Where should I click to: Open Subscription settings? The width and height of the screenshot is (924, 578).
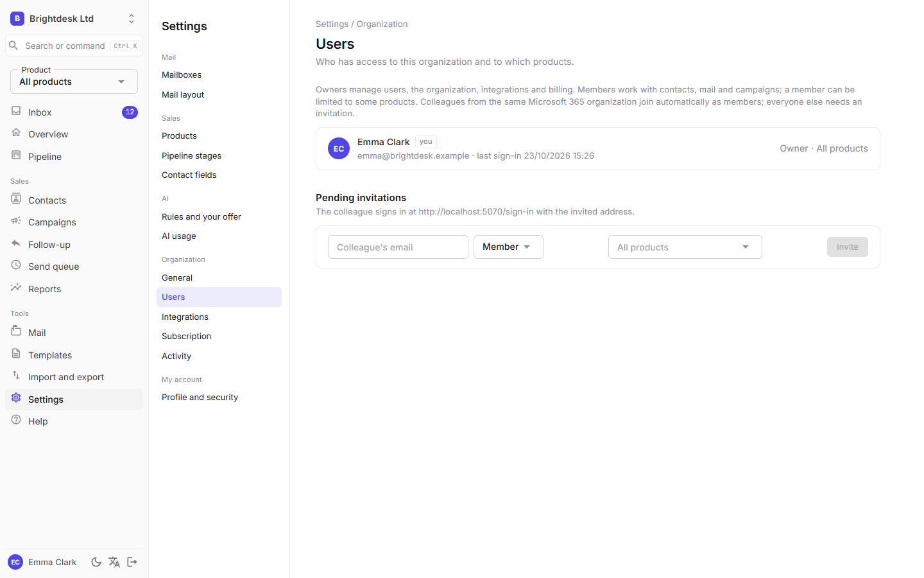[219, 337]
